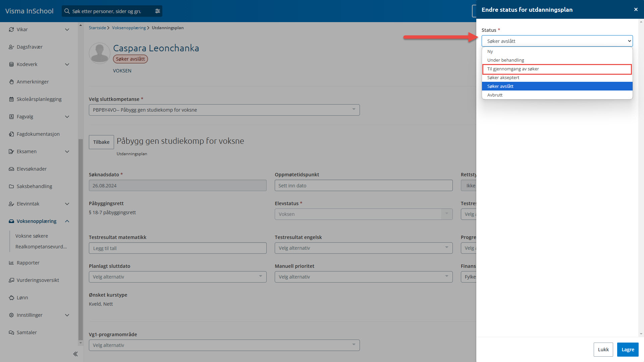Open the Manuell prioritet dropdown

[x=364, y=277]
